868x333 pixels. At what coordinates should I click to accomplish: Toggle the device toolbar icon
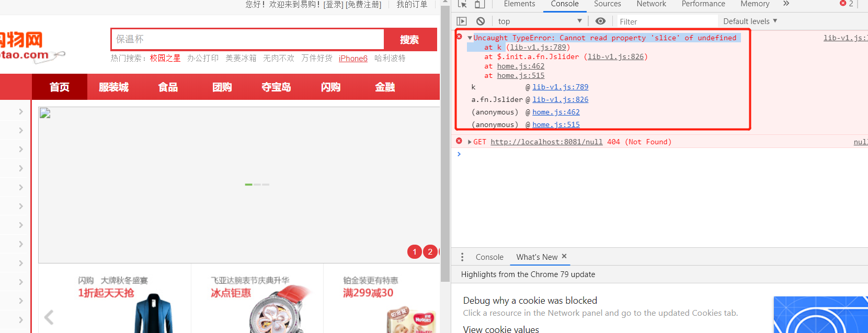[479, 4]
